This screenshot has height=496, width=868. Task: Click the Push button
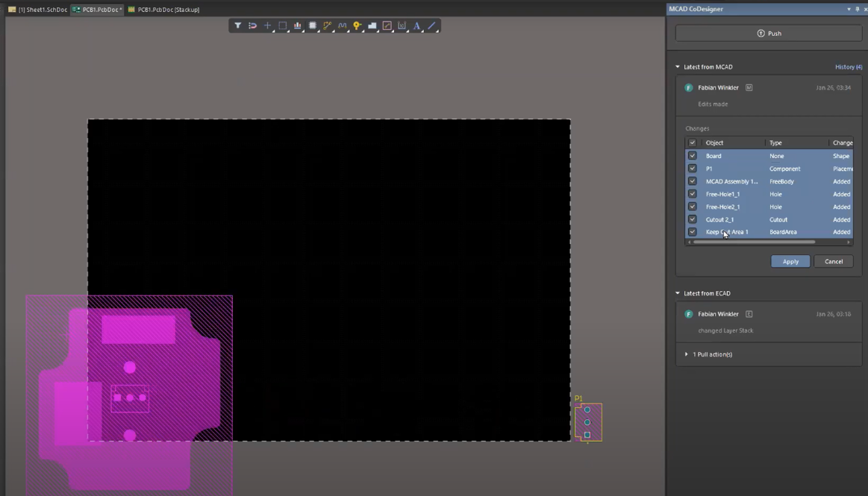pyautogui.click(x=769, y=34)
